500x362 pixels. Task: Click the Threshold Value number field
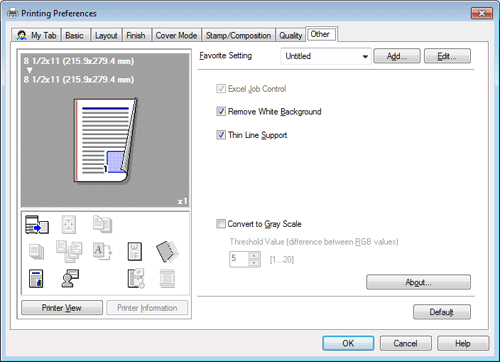pos(239,259)
